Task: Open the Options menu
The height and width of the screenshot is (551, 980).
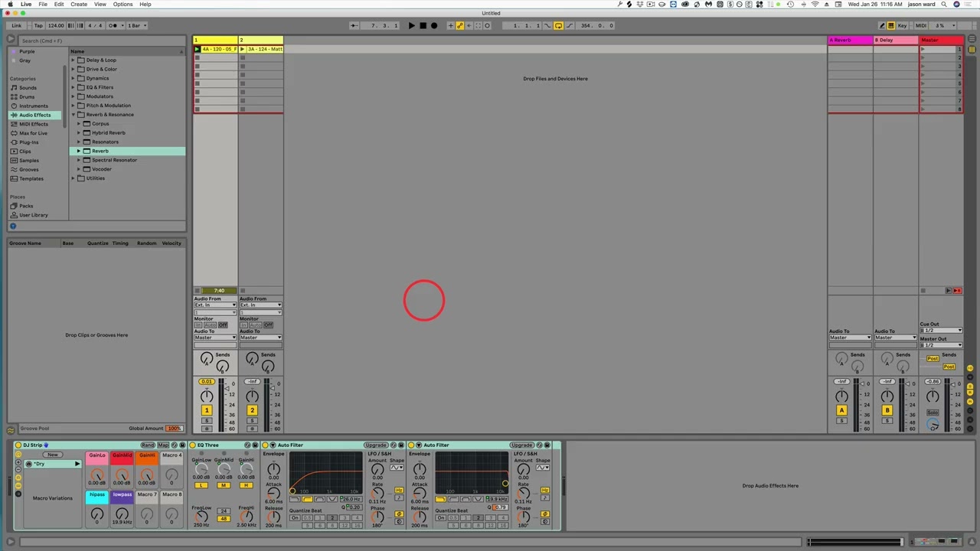Action: (x=122, y=5)
